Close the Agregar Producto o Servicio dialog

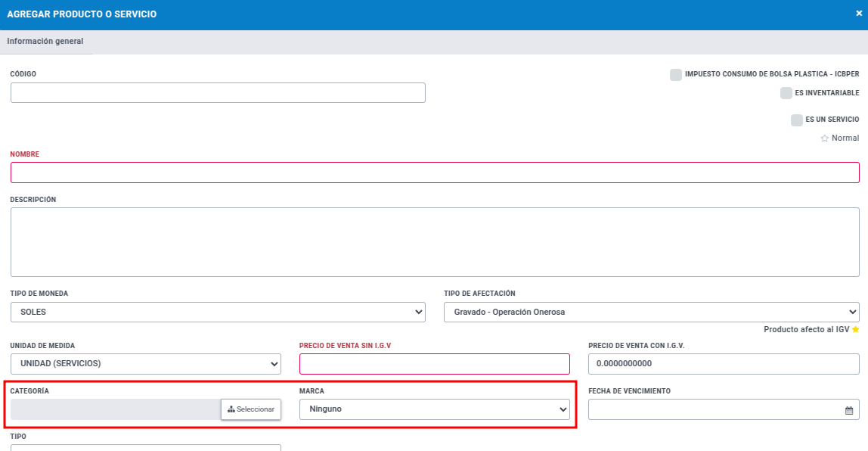[859, 14]
